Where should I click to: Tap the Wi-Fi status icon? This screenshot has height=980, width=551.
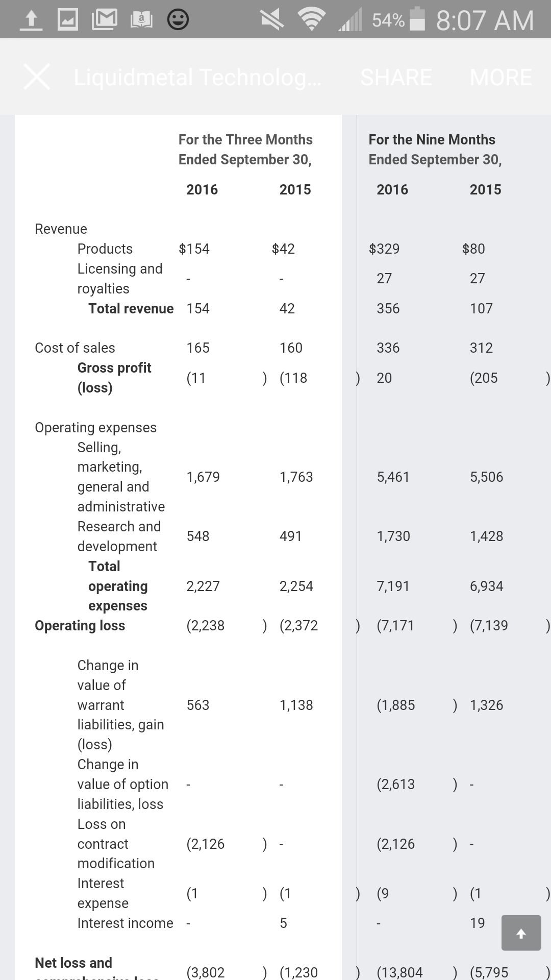coord(312,20)
